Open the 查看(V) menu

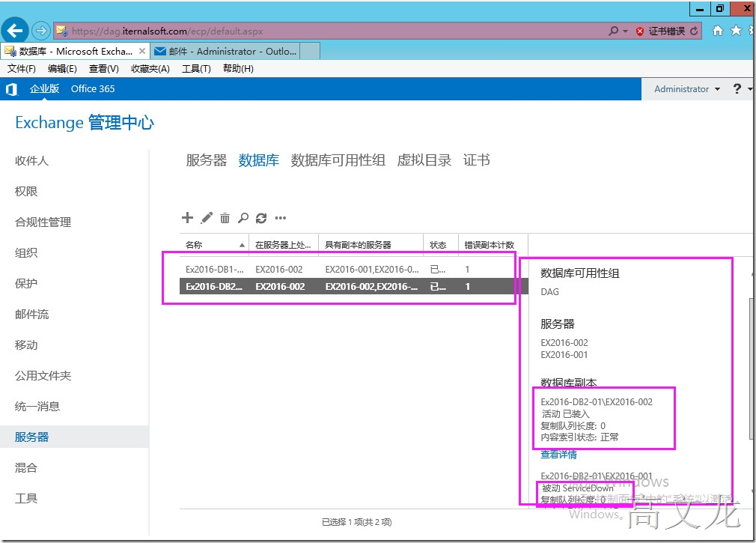click(x=103, y=68)
